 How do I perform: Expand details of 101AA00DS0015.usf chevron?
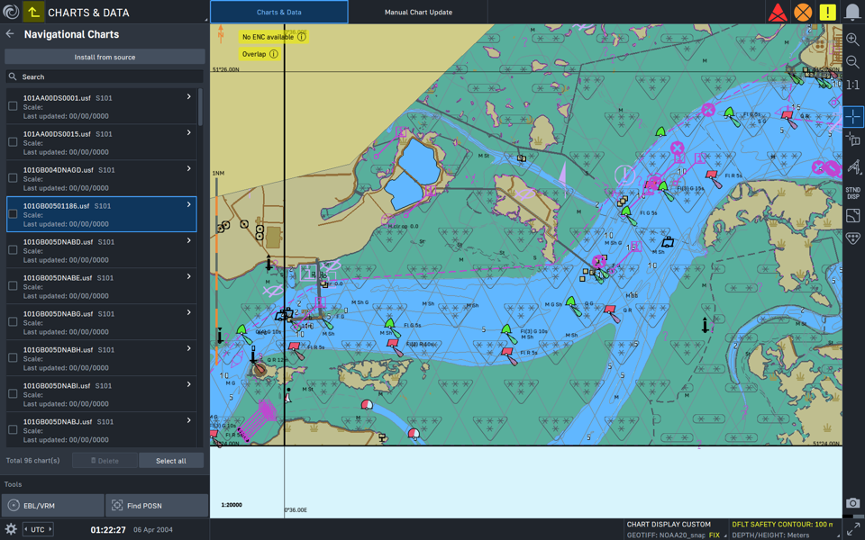pyautogui.click(x=189, y=132)
